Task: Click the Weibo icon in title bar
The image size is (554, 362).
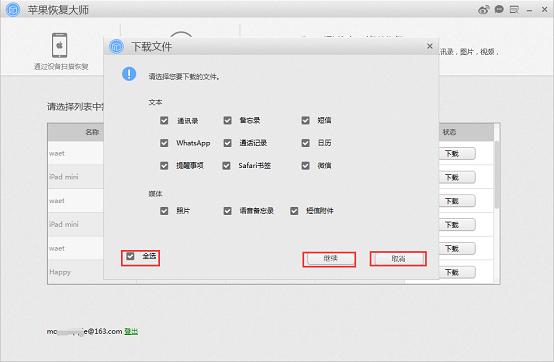Action: tap(483, 10)
